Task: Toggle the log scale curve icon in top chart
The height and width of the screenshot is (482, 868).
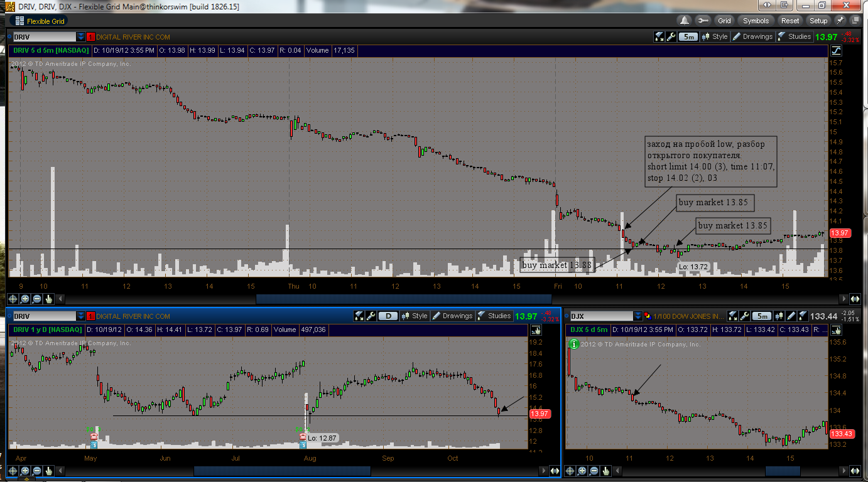Action: point(837,50)
